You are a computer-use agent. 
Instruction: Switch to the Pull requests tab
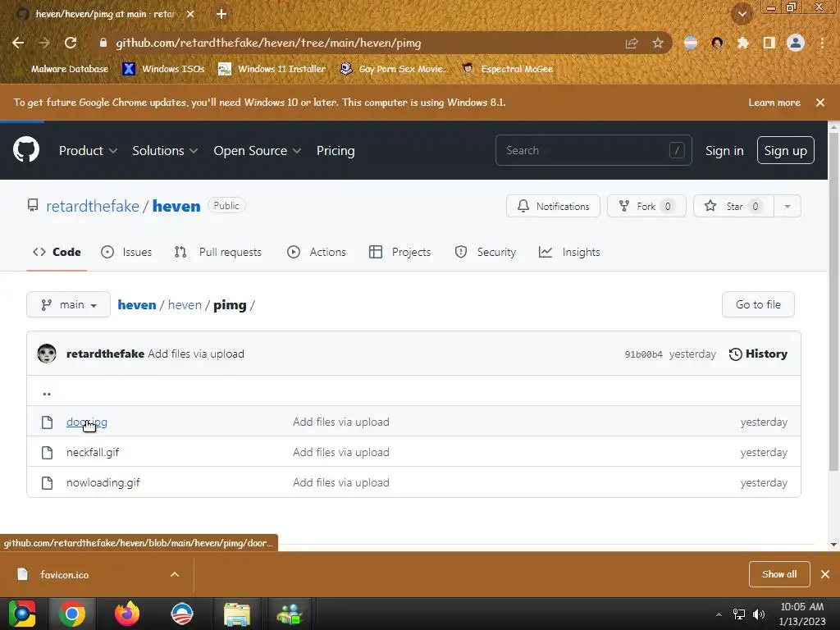click(218, 252)
